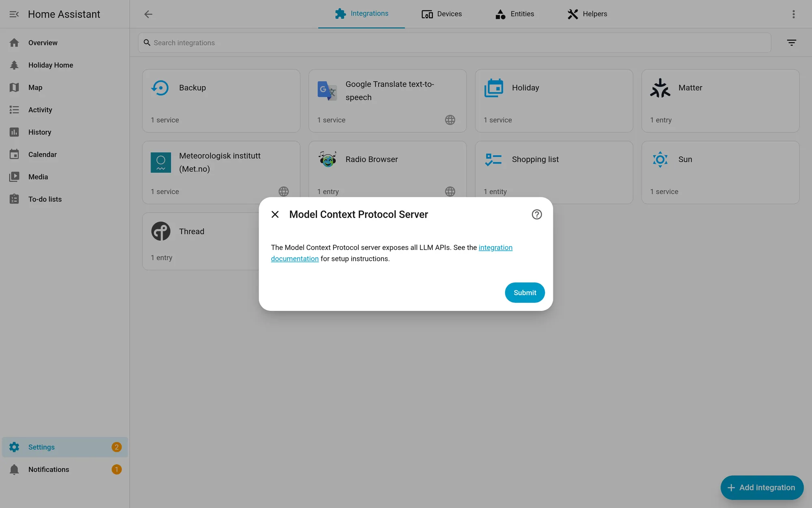
Task: Click the cloud globe icon on Google Translate card
Action: point(450,120)
